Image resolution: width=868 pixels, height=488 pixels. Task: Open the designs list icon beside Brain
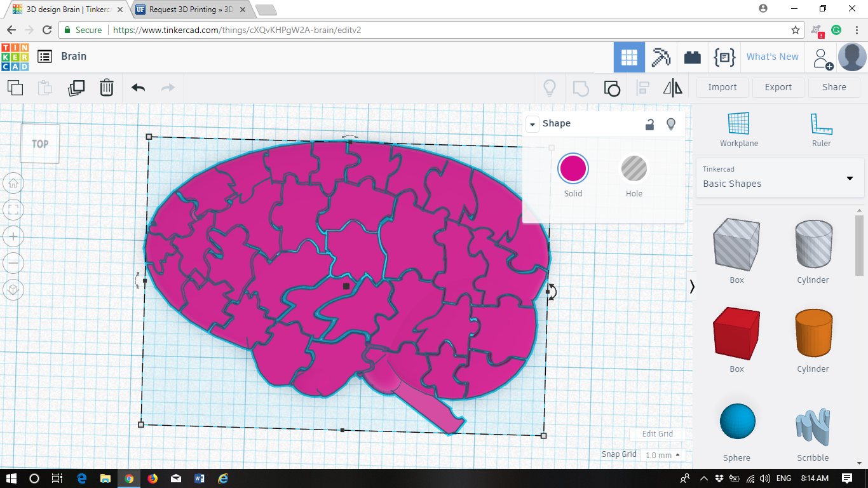(x=44, y=57)
